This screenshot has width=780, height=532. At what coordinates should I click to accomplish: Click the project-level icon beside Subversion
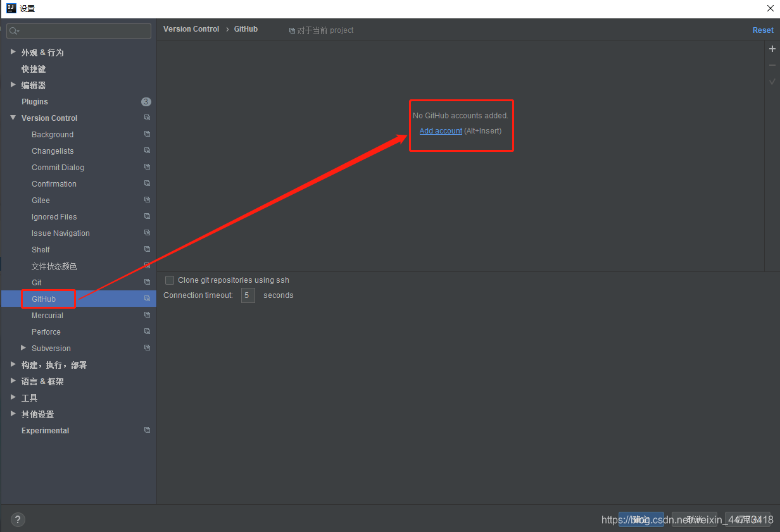[x=147, y=348]
